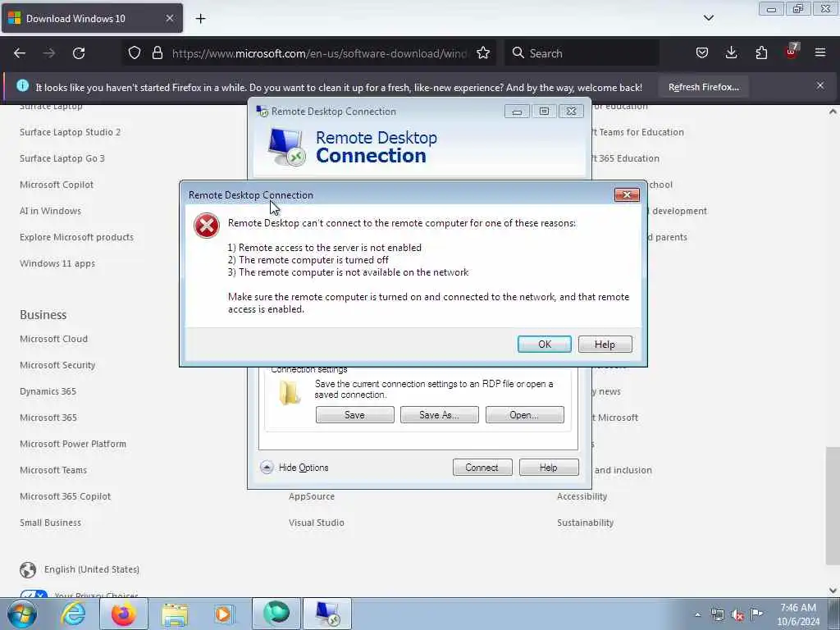This screenshot has height=630, width=840.
Task: Click the Save connection settings button
Action: tap(354, 414)
